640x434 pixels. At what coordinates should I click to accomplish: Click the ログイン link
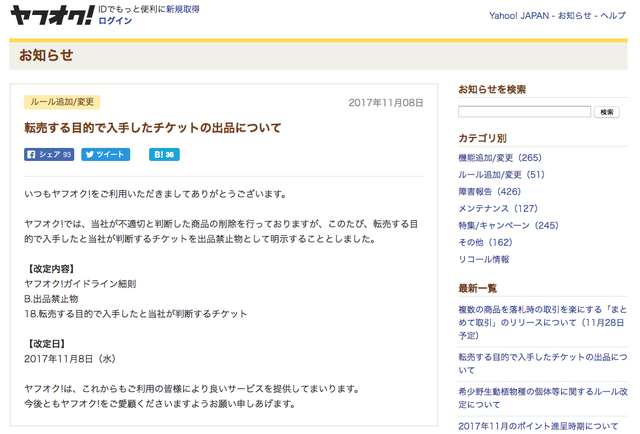pyautogui.click(x=115, y=20)
